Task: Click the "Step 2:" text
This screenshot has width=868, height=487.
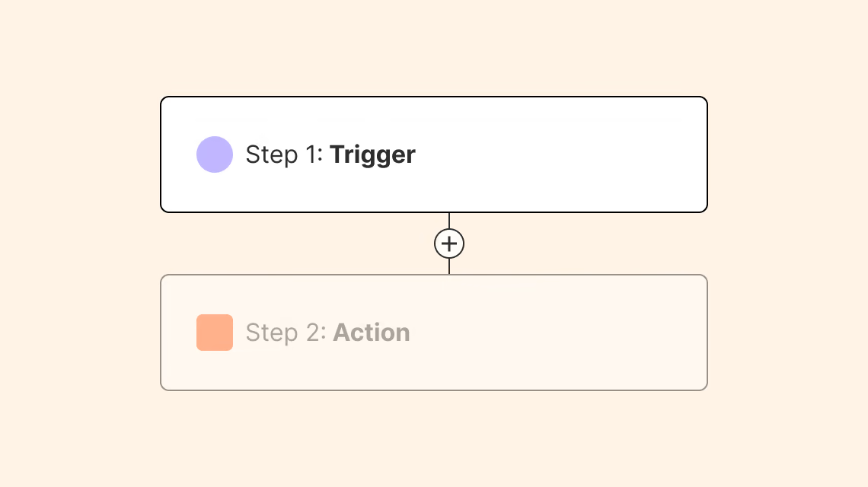Action: click(286, 333)
